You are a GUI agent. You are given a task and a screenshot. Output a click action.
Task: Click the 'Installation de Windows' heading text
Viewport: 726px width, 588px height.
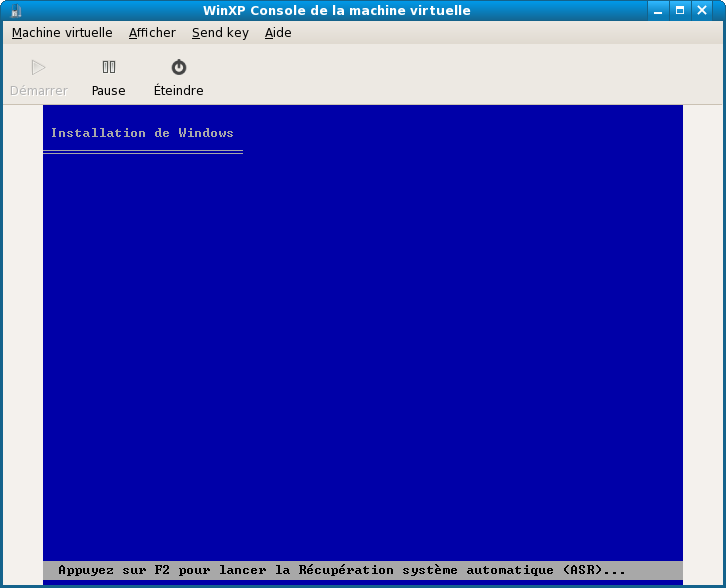point(142,133)
